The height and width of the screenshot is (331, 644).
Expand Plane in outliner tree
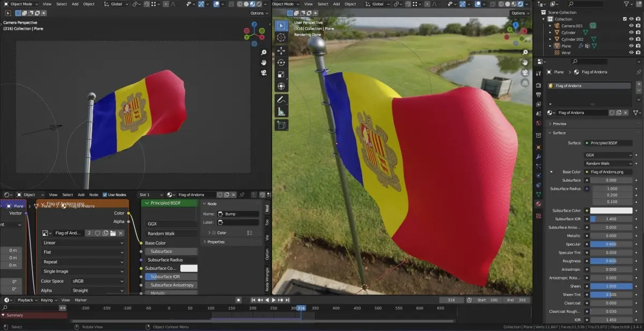[x=550, y=46]
